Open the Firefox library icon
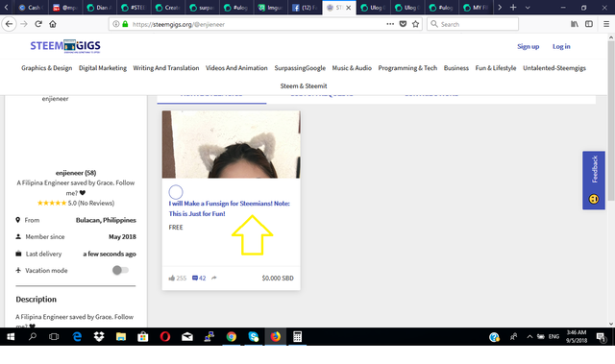Viewport: 615px width, 364px height. click(x=575, y=24)
